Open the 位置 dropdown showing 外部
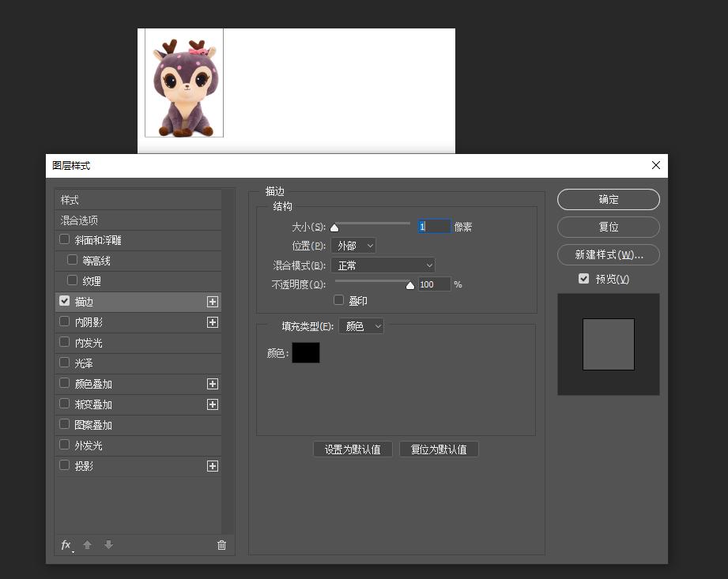 (x=353, y=246)
